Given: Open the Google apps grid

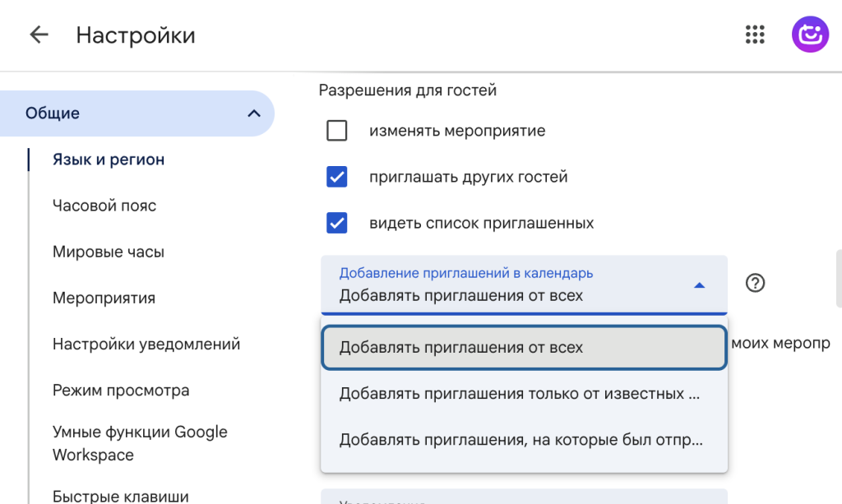Looking at the screenshot, I should (755, 35).
